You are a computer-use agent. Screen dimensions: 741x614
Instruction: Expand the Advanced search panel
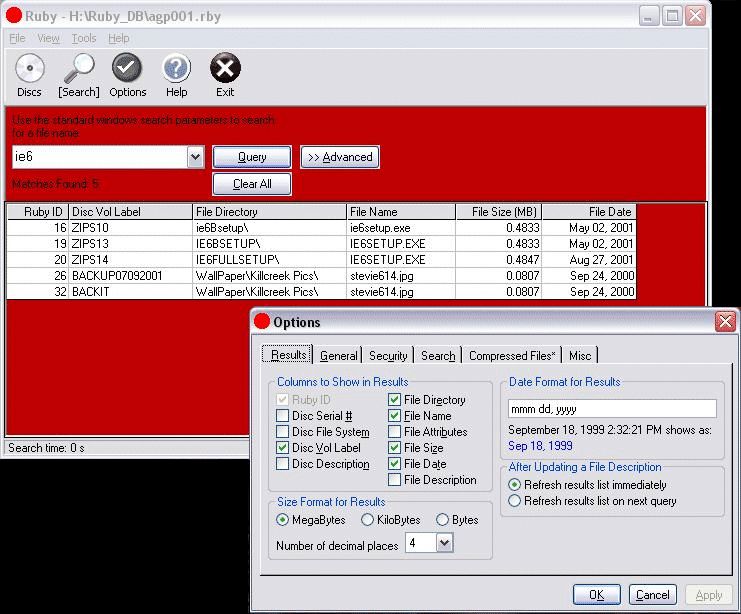[x=340, y=157]
